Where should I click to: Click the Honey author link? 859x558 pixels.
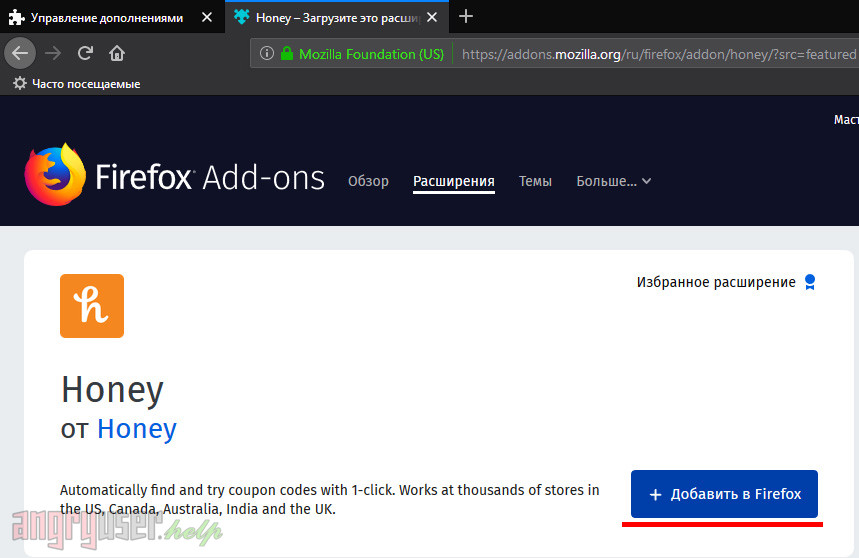tap(137, 429)
